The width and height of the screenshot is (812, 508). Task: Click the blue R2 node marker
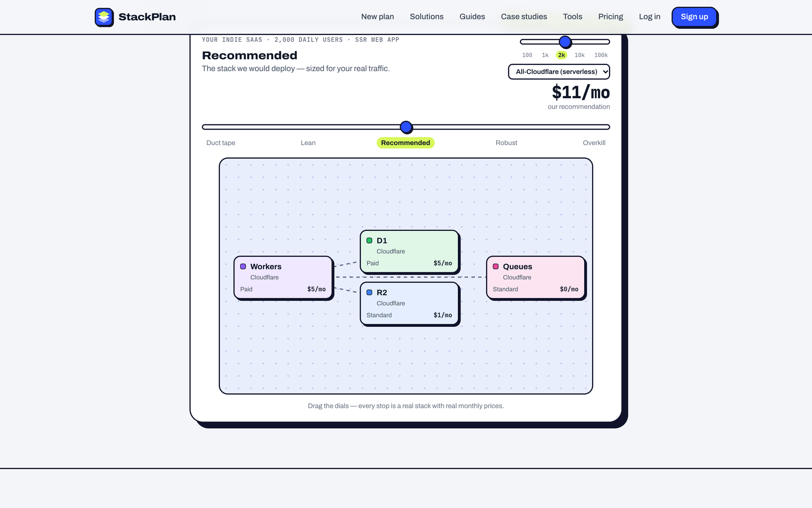369,293
